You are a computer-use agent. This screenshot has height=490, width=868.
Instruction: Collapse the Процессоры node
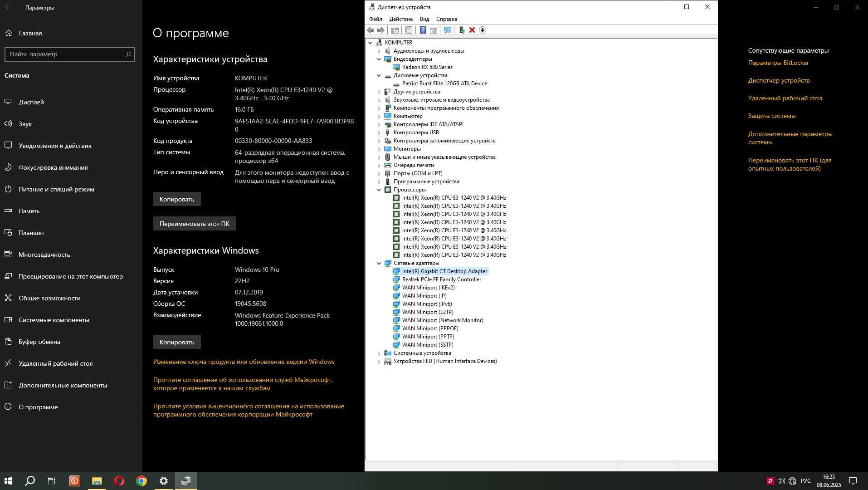(x=379, y=190)
